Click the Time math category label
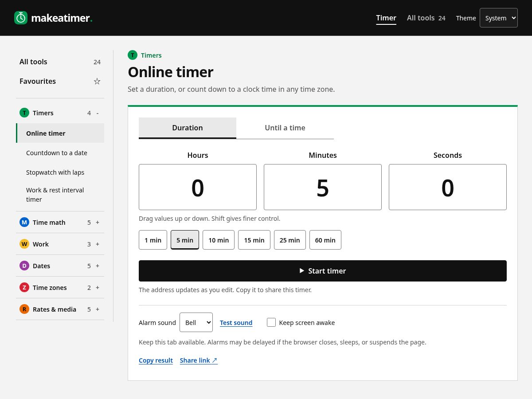Image resolution: width=532 pixels, height=399 pixels. 49,222
